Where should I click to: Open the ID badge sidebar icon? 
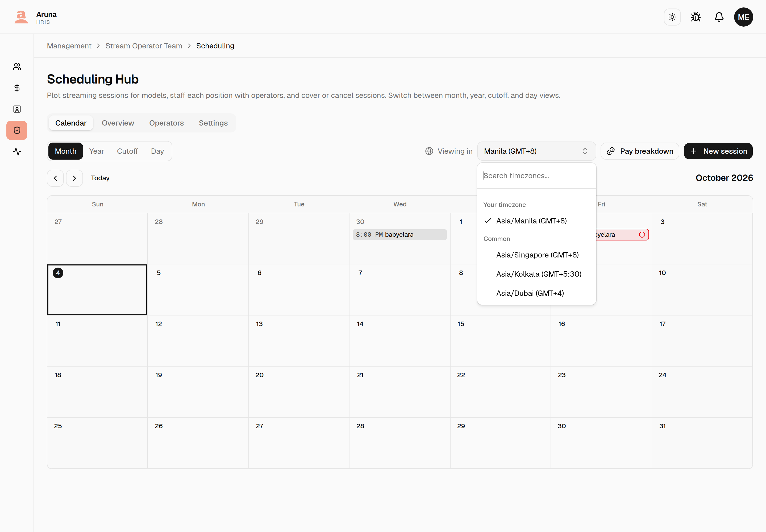click(x=17, y=109)
